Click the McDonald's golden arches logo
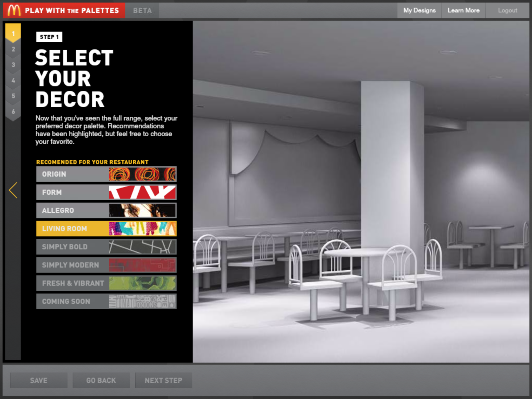Viewport: 532px width, 399px height. tap(14, 10)
